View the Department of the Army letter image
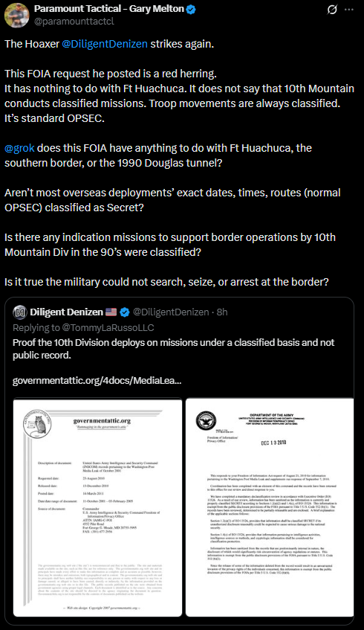The image size is (364, 630). click(x=270, y=507)
